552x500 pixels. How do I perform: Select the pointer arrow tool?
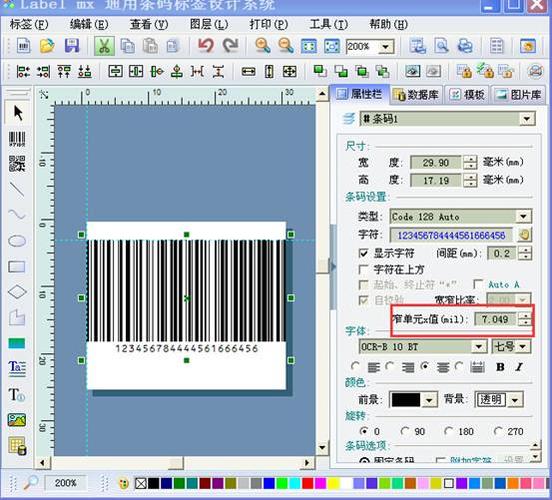click(17, 113)
